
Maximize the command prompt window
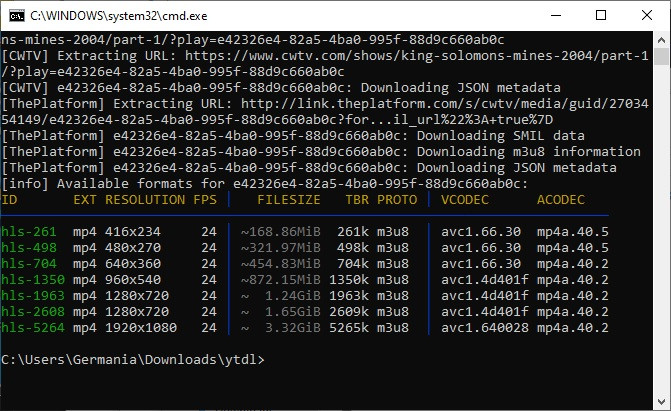click(x=599, y=15)
